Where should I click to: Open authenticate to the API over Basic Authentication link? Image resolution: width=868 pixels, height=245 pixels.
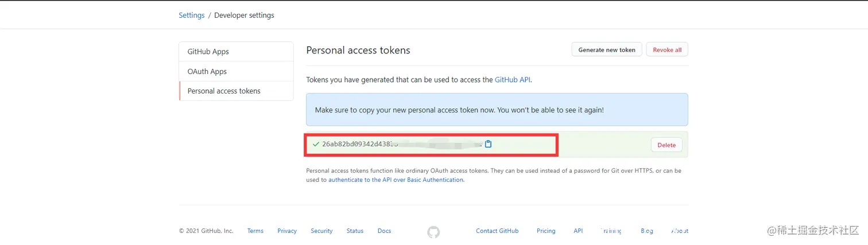pos(396,180)
